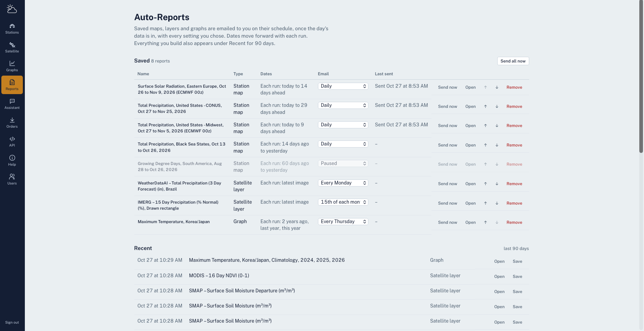This screenshot has width=644, height=331.
Task: Open the Assistant chat section
Action: pyautogui.click(x=12, y=104)
